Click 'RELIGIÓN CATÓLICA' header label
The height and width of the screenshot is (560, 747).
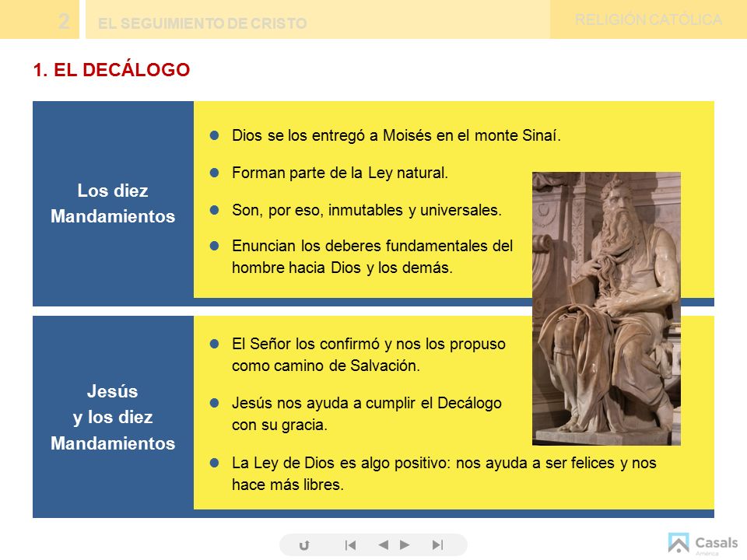click(648, 19)
